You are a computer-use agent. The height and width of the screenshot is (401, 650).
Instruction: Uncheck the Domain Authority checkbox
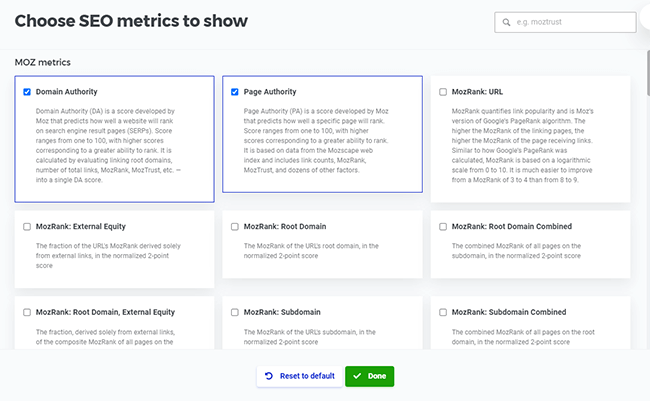coord(27,92)
